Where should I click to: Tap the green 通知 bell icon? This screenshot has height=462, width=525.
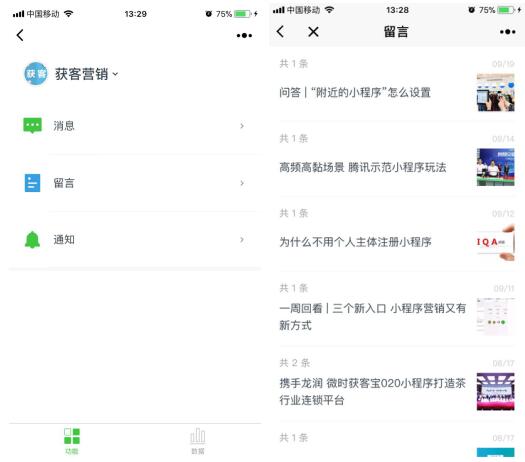[32, 240]
